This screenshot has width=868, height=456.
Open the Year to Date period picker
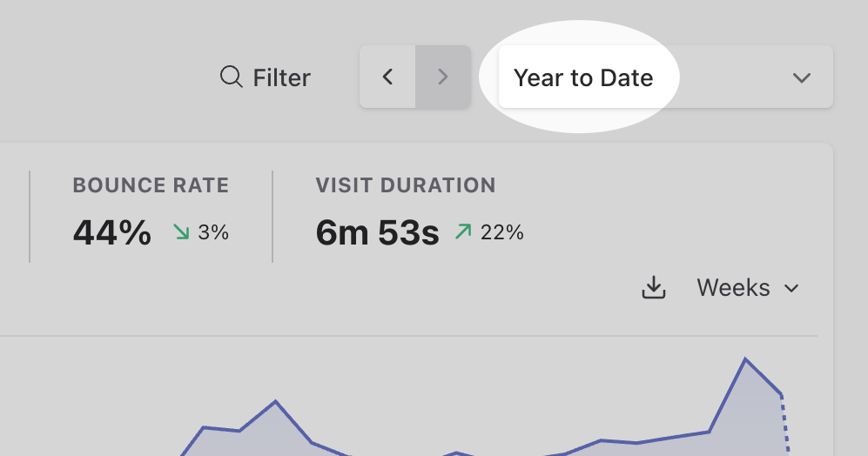point(583,78)
